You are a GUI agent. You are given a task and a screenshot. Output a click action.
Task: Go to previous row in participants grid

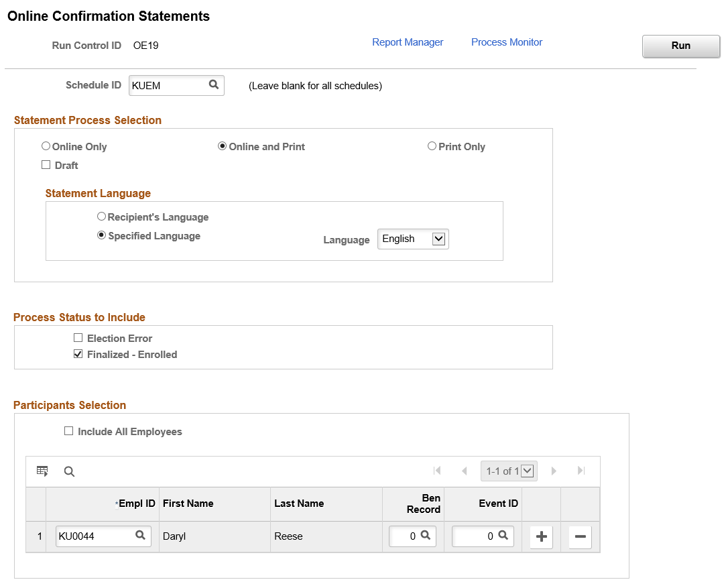coord(465,471)
